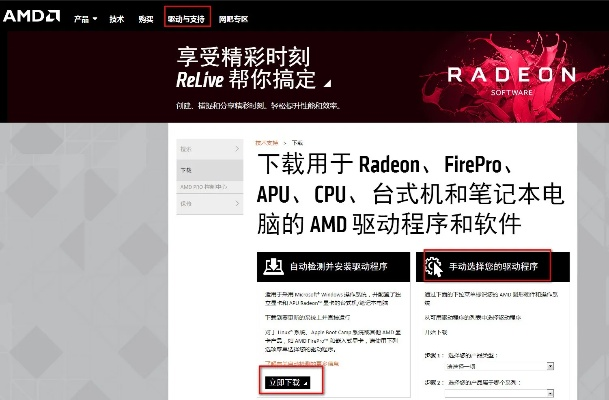Click the auto-detect download tray icon

point(272,267)
